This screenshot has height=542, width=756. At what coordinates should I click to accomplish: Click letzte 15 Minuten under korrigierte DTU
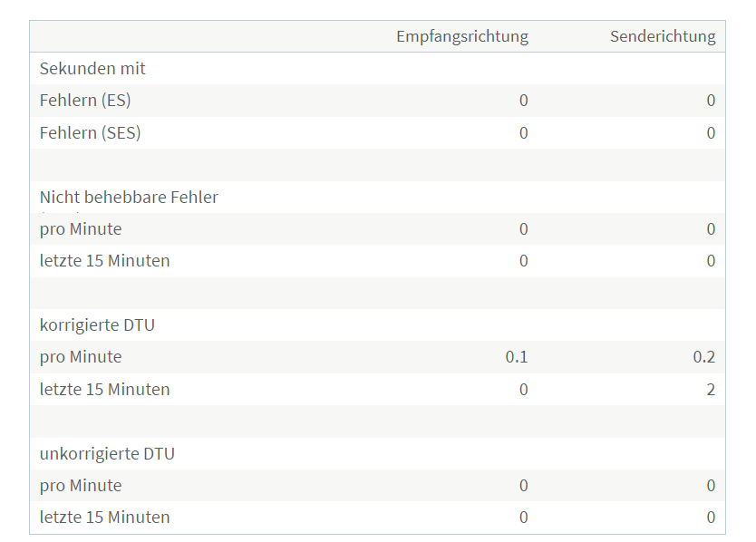(104, 389)
